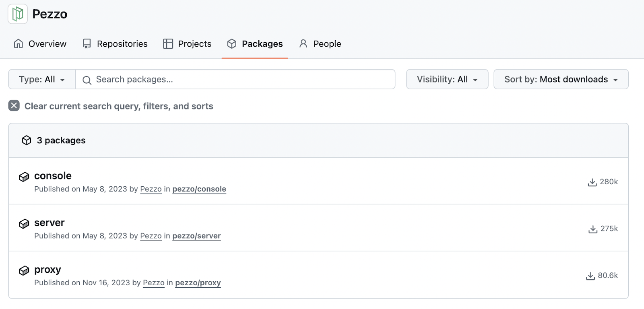644x309 pixels.
Task: Click the magnifier icon in search box
Action: coord(87,80)
